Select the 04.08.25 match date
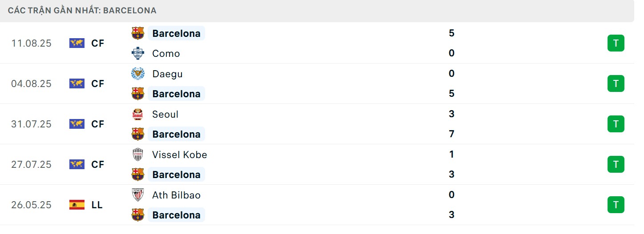The width and height of the screenshot is (644, 234). (x=31, y=83)
